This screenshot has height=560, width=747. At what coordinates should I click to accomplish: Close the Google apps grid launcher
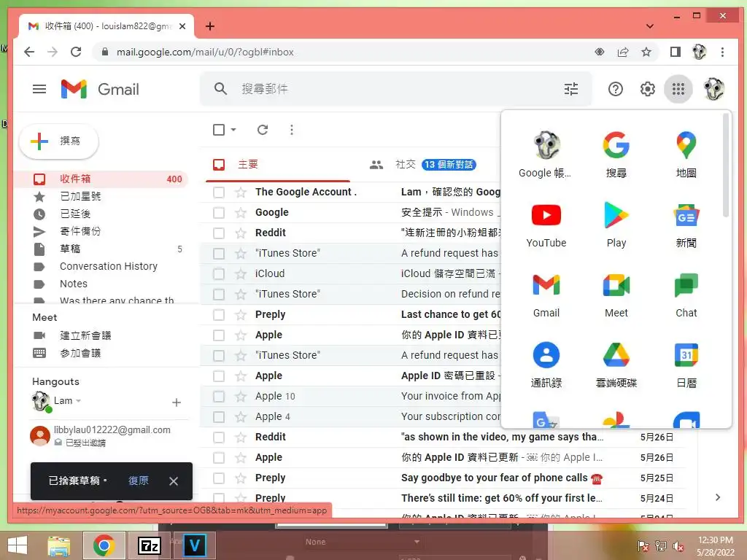point(678,89)
